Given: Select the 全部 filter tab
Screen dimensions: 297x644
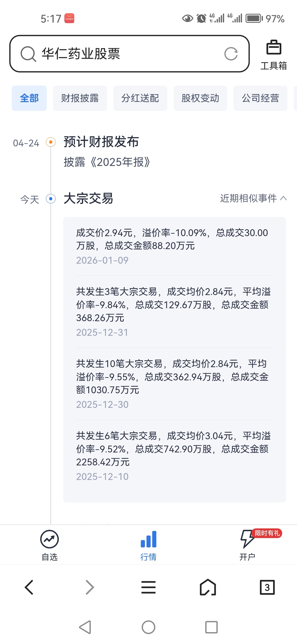Looking at the screenshot, I should point(29,98).
